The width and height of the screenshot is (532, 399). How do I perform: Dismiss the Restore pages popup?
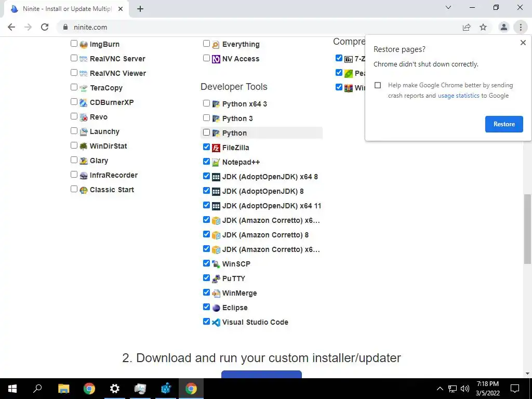(523, 43)
